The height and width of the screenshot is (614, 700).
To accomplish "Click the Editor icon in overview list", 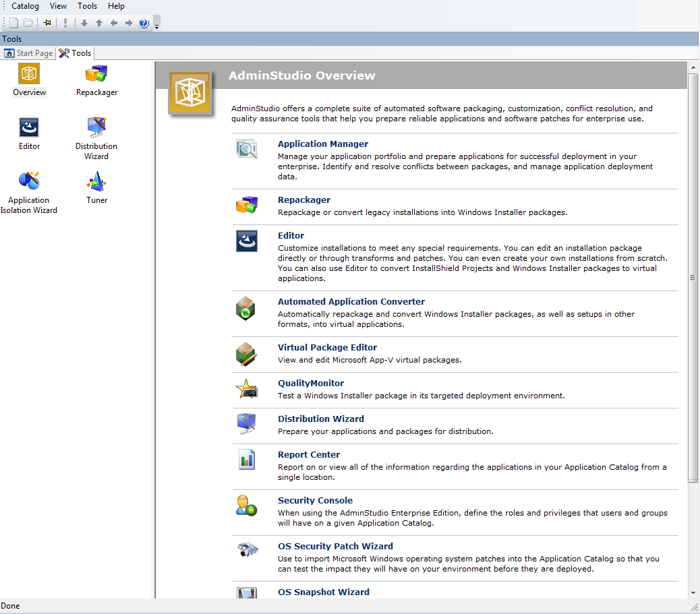I will tap(246, 241).
